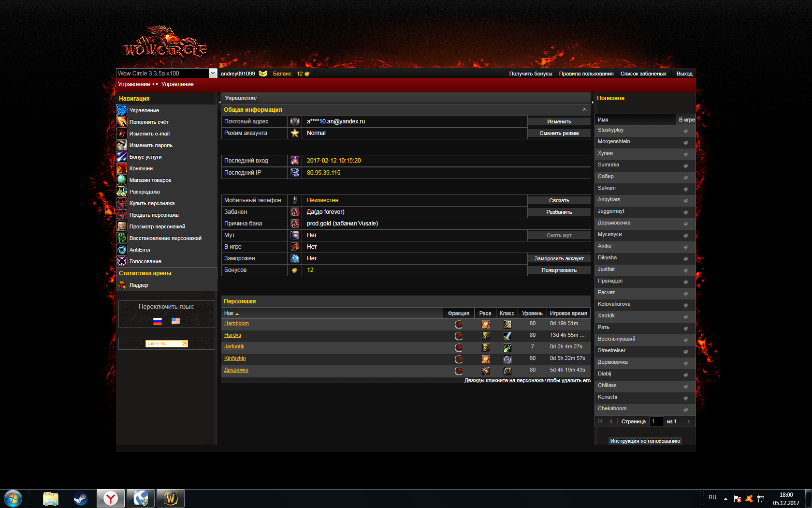Sort characters by Ник column header
The width and height of the screenshot is (812, 508).
tap(229, 314)
